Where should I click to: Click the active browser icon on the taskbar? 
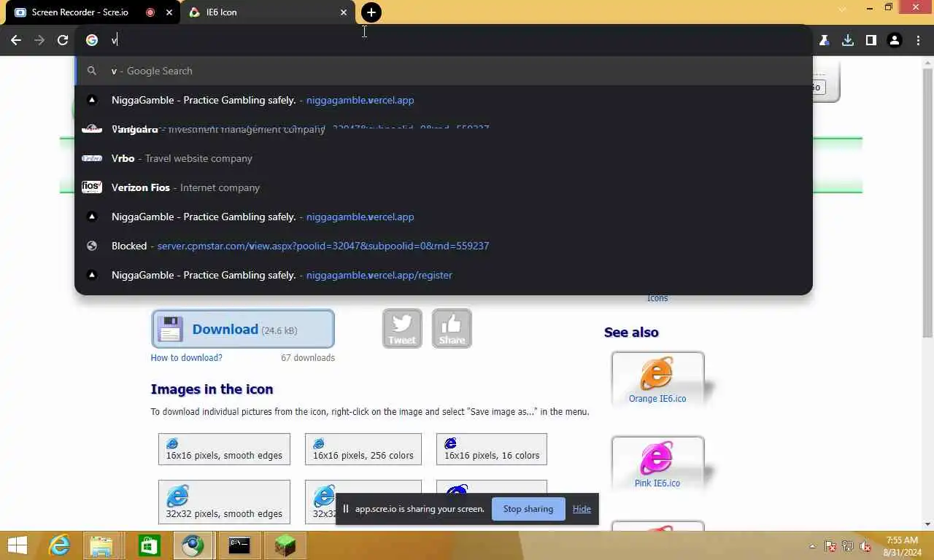pyautogui.click(x=193, y=545)
